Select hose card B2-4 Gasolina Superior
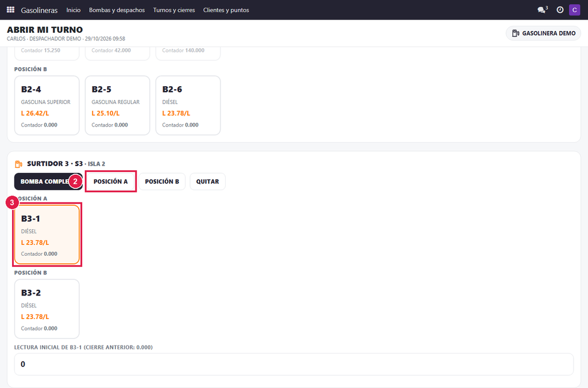 [x=47, y=105]
